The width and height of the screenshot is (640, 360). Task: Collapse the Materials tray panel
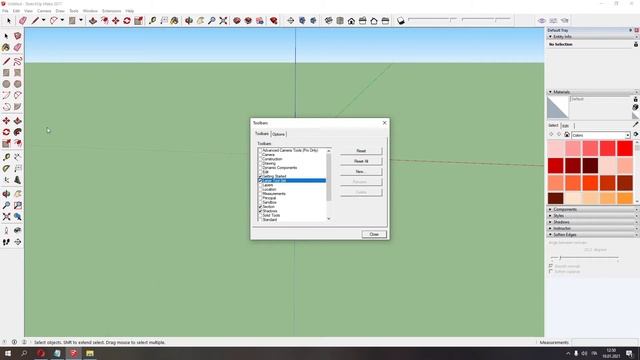(x=592, y=92)
